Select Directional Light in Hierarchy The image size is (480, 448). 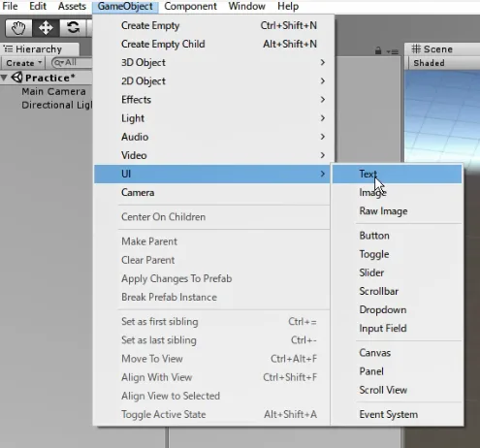[57, 105]
